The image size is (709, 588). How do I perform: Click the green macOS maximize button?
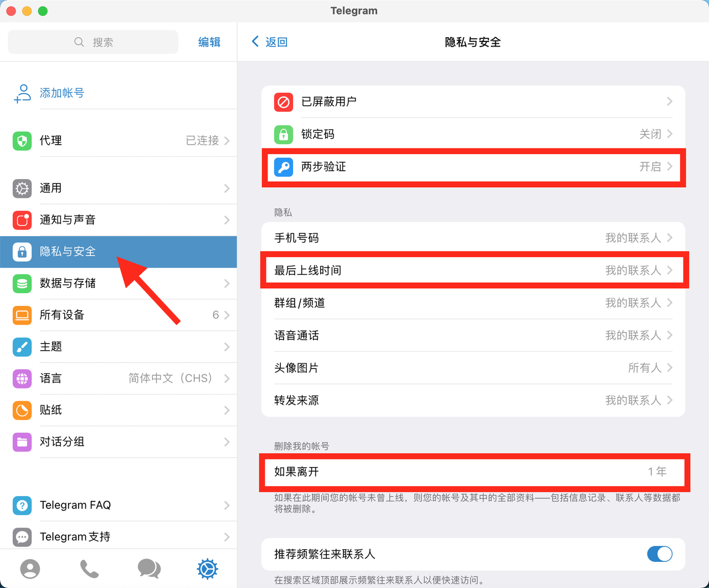[43, 11]
